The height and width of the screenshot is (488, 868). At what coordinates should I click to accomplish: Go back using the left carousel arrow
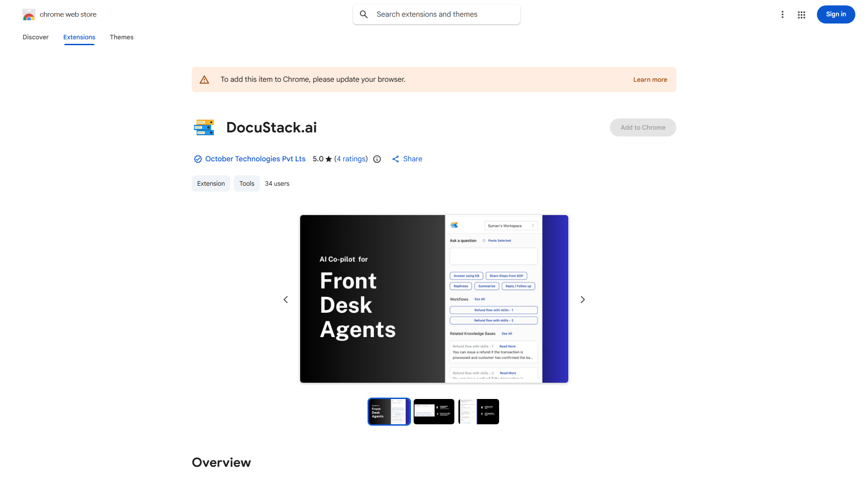point(286,299)
